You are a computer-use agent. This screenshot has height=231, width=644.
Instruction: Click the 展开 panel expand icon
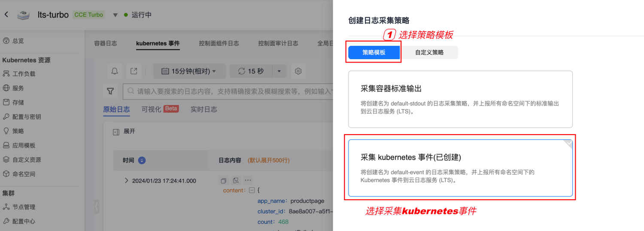(116, 132)
